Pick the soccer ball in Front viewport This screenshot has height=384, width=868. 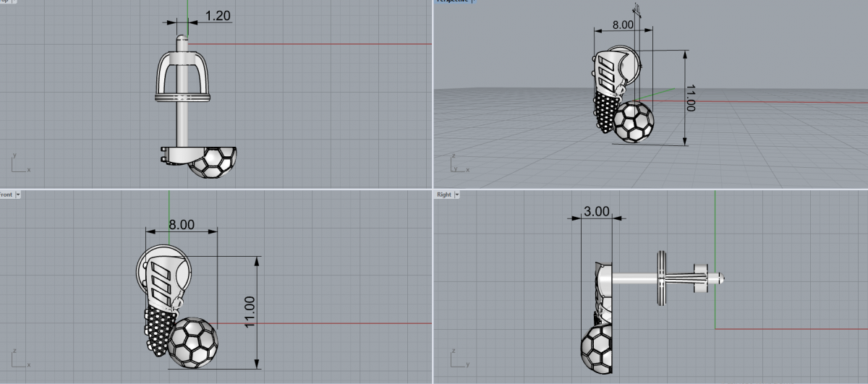pyautogui.click(x=192, y=342)
